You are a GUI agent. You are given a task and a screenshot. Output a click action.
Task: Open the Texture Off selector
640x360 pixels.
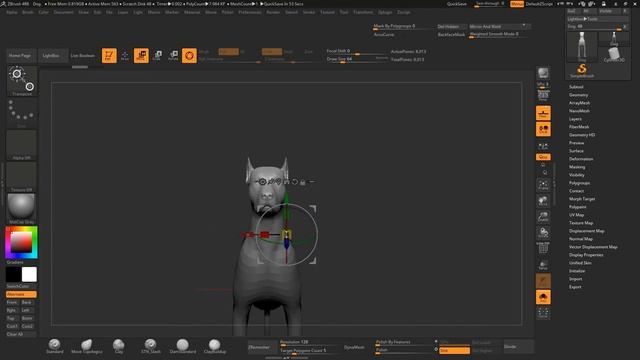coord(22,177)
